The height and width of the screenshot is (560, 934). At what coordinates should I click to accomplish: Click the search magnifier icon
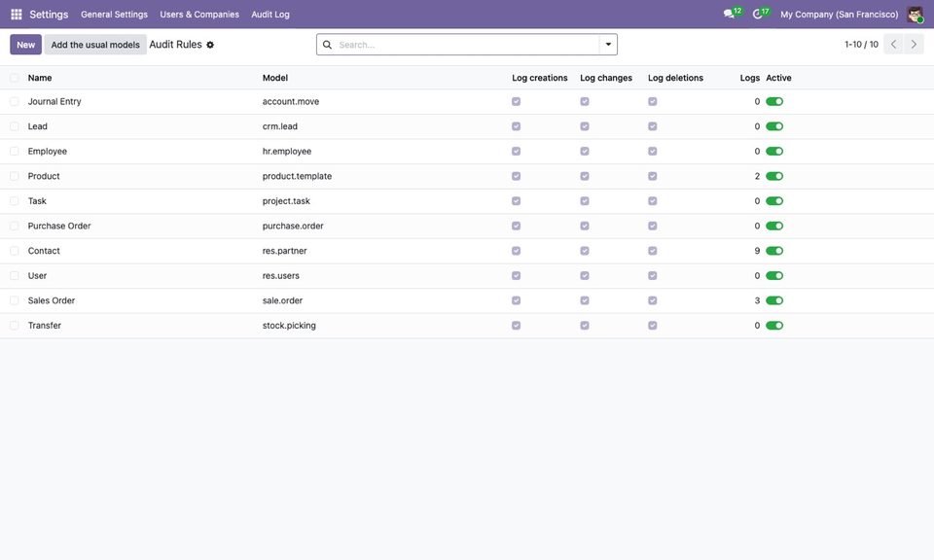point(327,45)
